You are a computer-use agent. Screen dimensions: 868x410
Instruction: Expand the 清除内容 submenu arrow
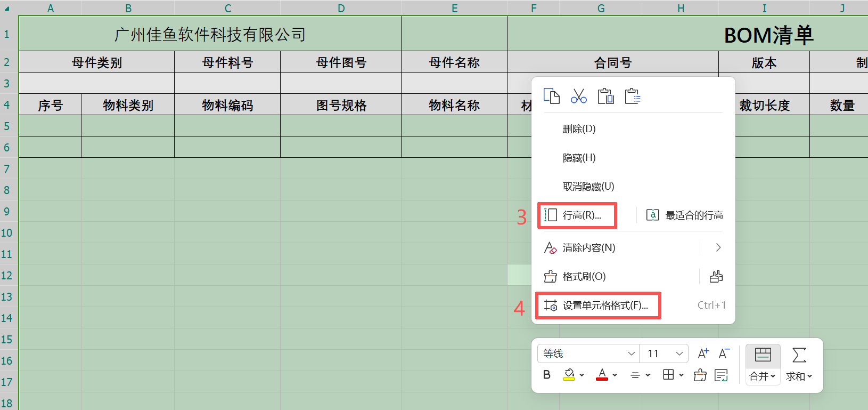718,247
